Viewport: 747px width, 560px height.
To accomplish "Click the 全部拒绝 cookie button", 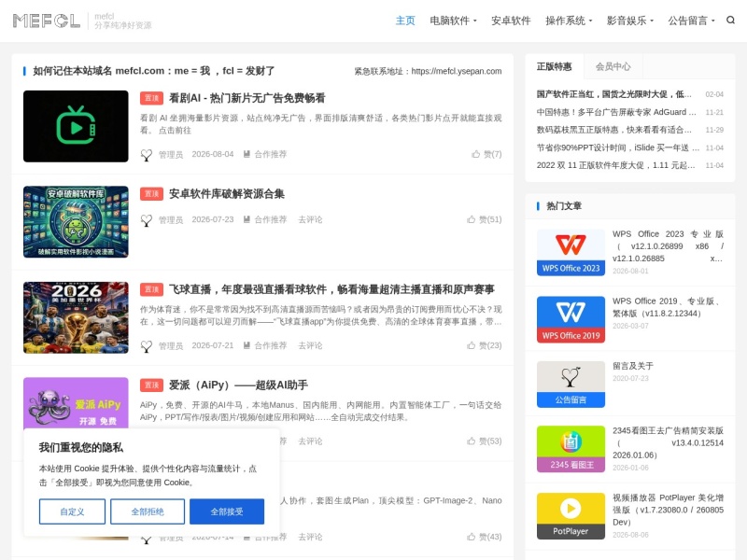I will tap(148, 511).
